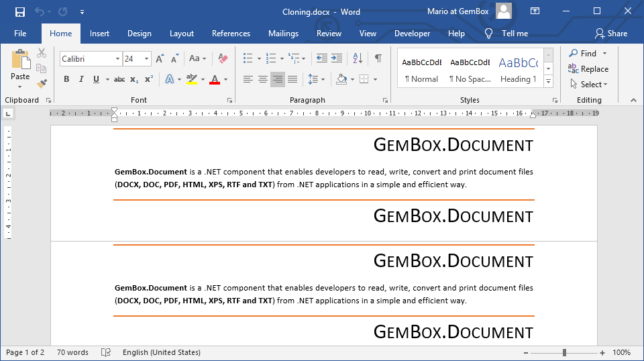Open the References tab
644x361 pixels.
point(231,34)
